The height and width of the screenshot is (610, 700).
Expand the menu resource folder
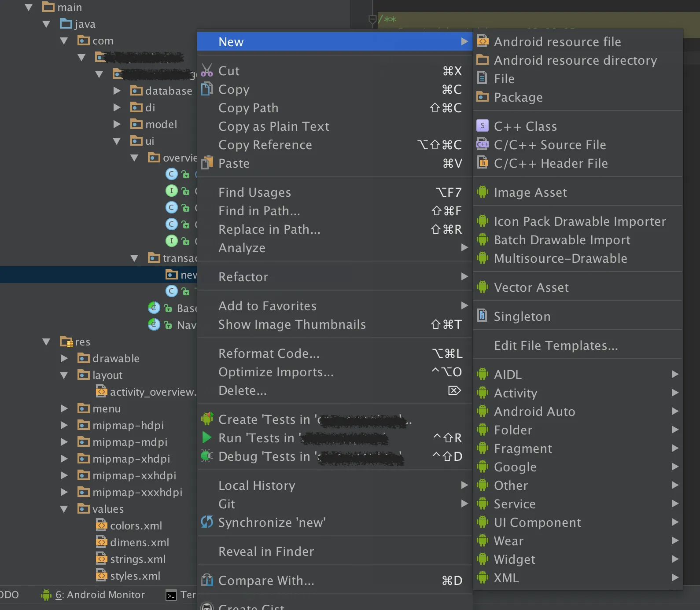pyautogui.click(x=64, y=408)
